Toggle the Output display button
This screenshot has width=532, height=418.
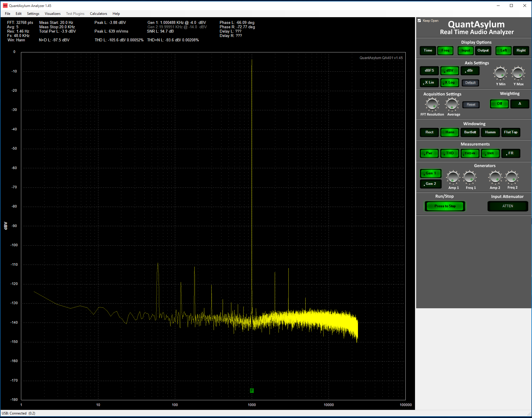[483, 50]
